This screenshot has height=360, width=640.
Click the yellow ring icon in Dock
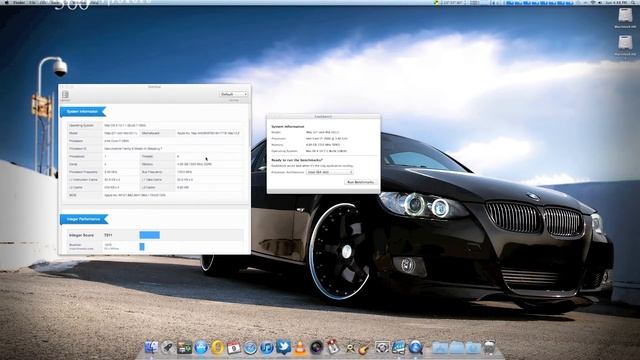tap(217, 347)
